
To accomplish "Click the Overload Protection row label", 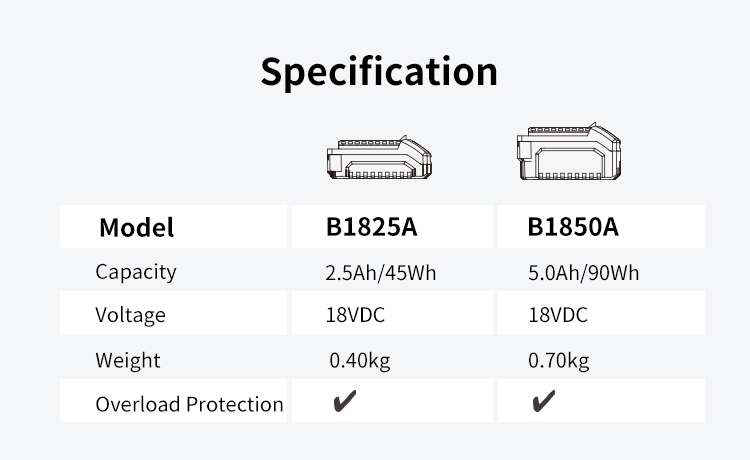I will click(x=189, y=404).
